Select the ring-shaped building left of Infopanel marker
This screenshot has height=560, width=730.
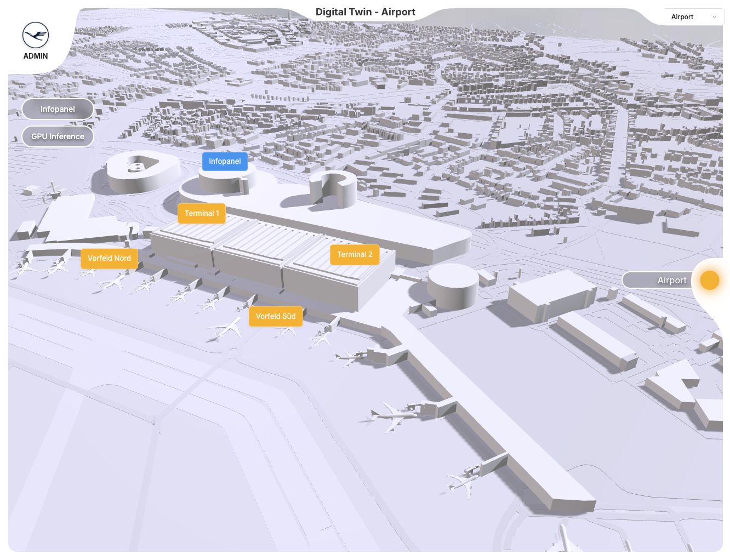(140, 170)
